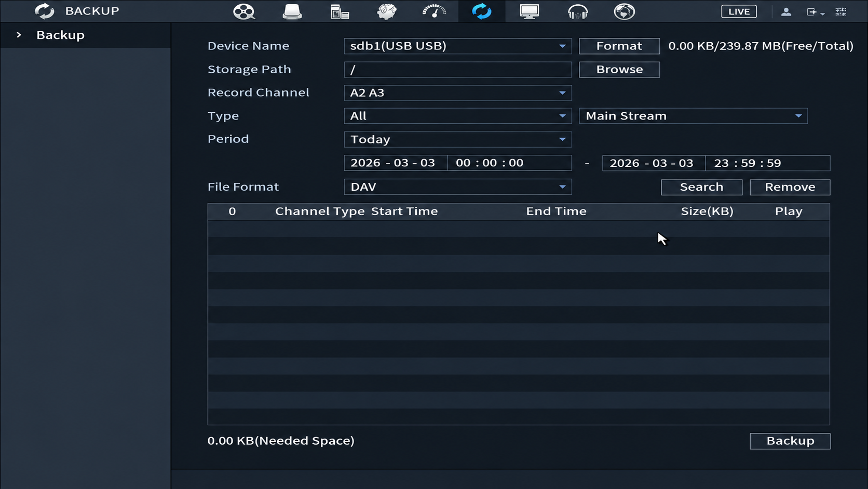Click the start date field 2026-03-03
The height and width of the screenshot is (489, 868).
coord(395,163)
